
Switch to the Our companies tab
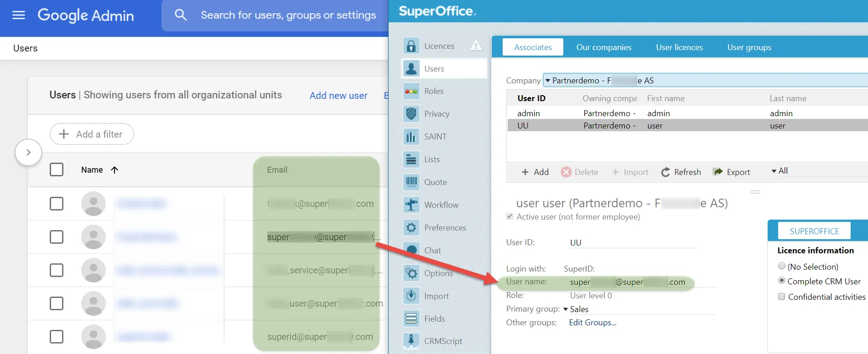coord(603,47)
